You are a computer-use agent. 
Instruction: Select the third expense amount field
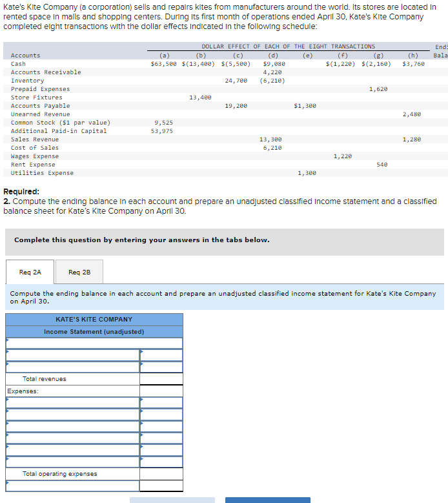(161, 426)
